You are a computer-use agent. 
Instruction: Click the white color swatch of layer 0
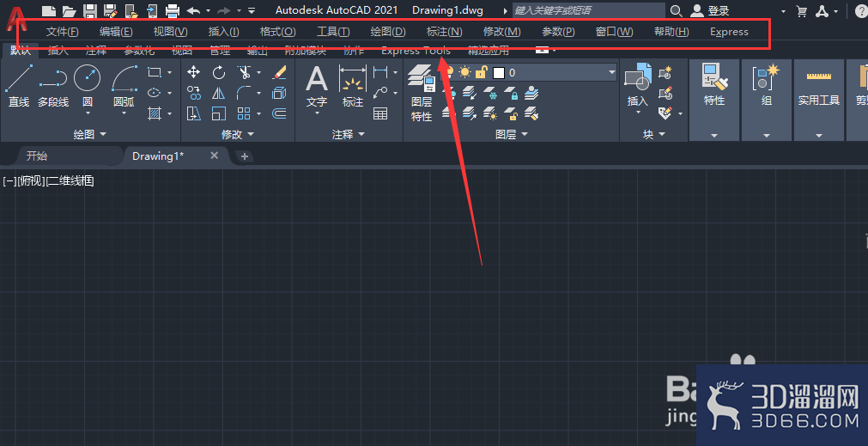[x=498, y=72]
